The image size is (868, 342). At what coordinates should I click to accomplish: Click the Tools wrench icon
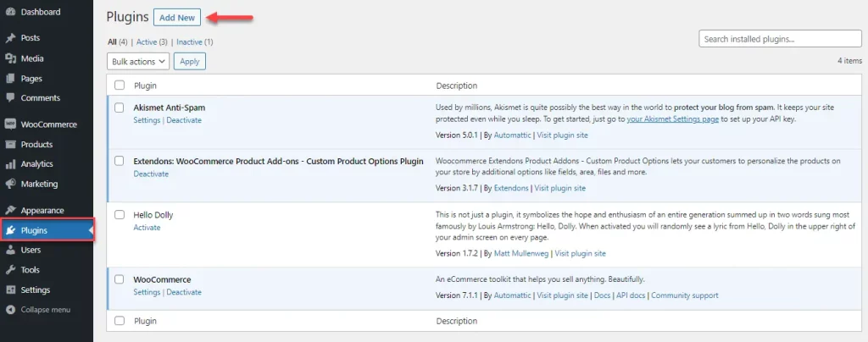[10, 270]
